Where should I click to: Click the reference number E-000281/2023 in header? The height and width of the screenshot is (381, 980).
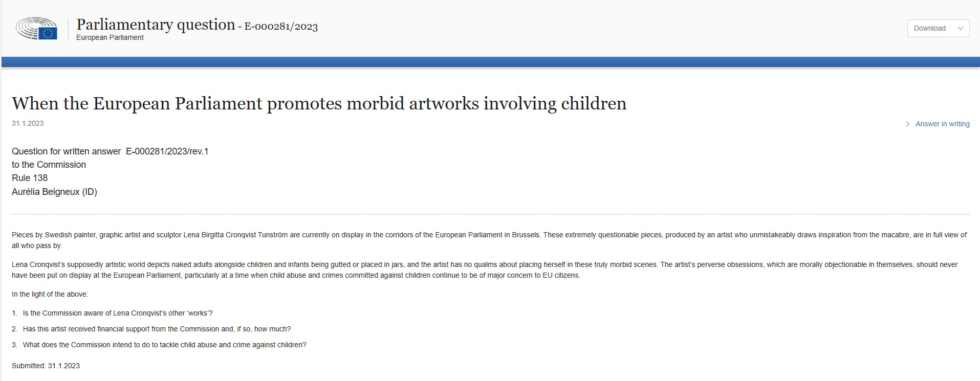click(x=281, y=27)
